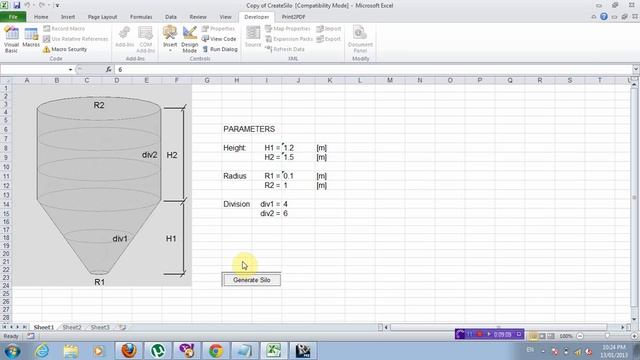Screen dimensions: 640x360
Task: Switch to the Home tab
Action: coord(41,17)
